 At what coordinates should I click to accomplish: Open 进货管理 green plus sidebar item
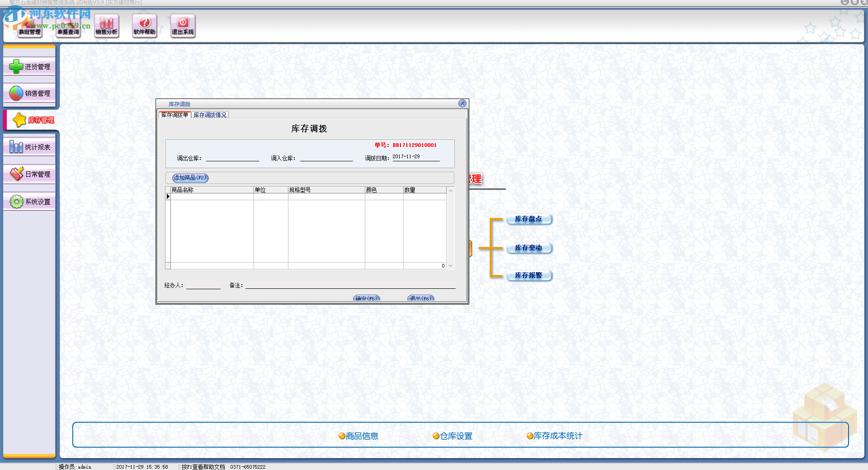pyautogui.click(x=29, y=67)
